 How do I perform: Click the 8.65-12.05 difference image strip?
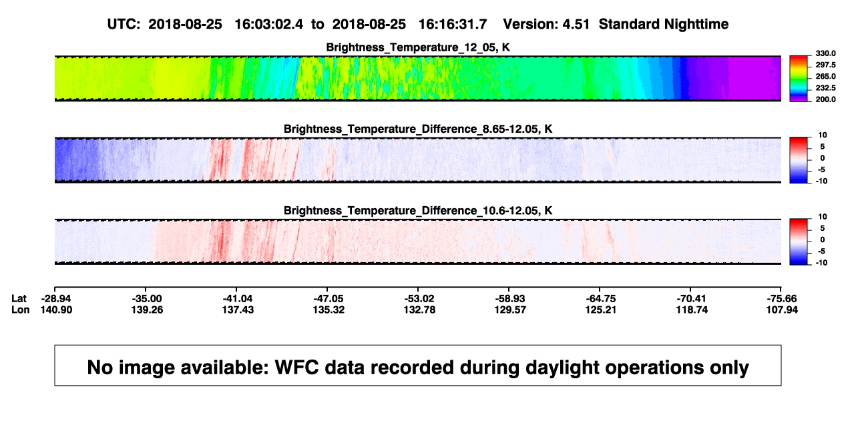tap(417, 160)
